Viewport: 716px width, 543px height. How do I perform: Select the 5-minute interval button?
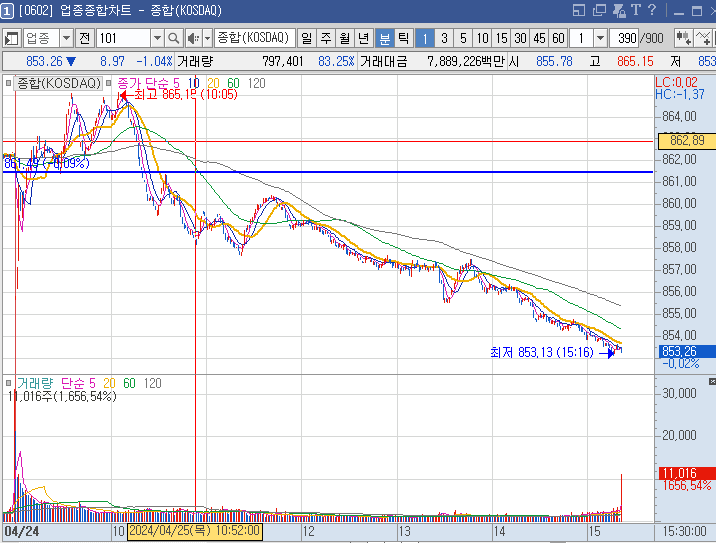click(x=463, y=38)
